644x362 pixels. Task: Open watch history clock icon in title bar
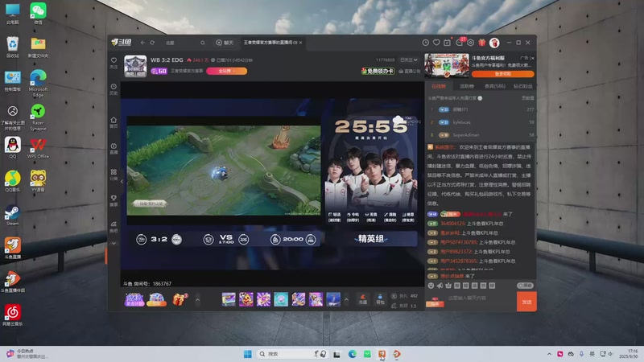(x=426, y=43)
